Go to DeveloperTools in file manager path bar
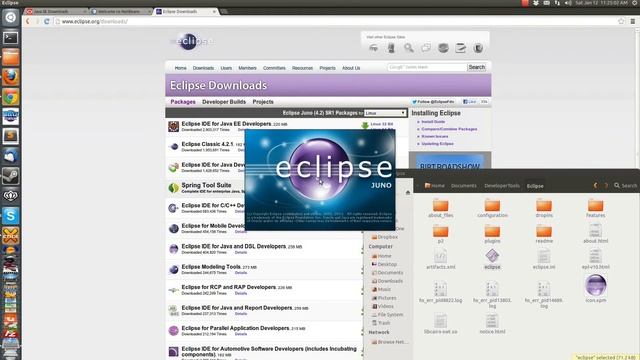640x360 pixels. [502, 186]
